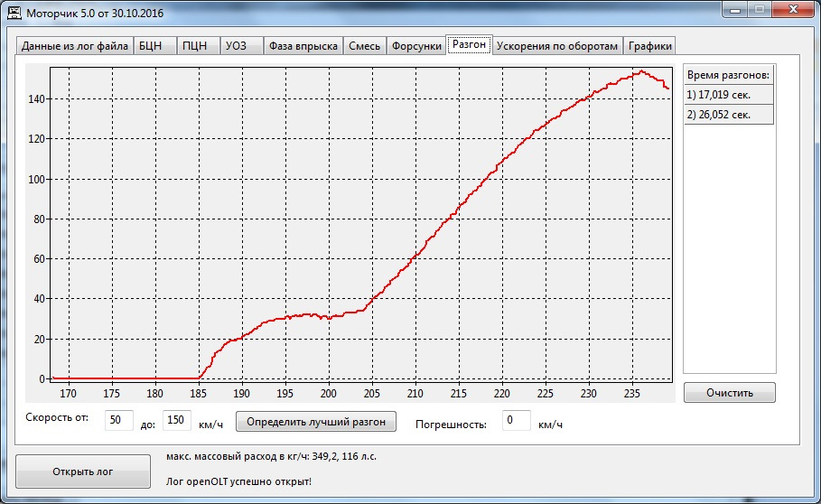Go to the Форсунки tab

[x=416, y=45]
